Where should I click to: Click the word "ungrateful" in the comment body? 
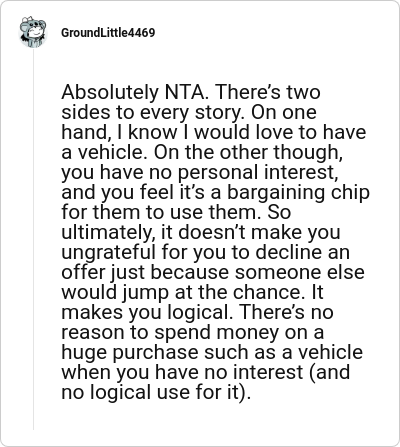108,253
